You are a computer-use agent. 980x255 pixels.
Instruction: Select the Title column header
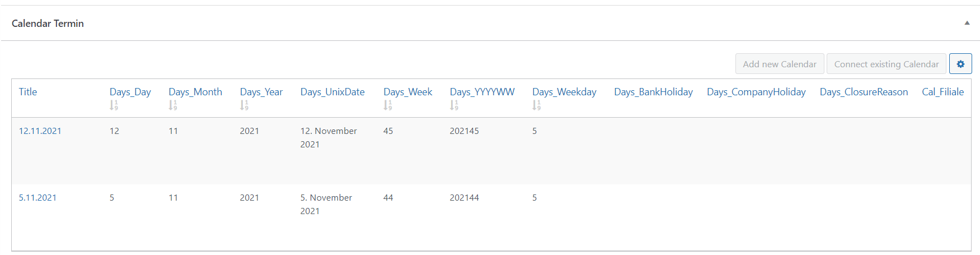point(28,91)
